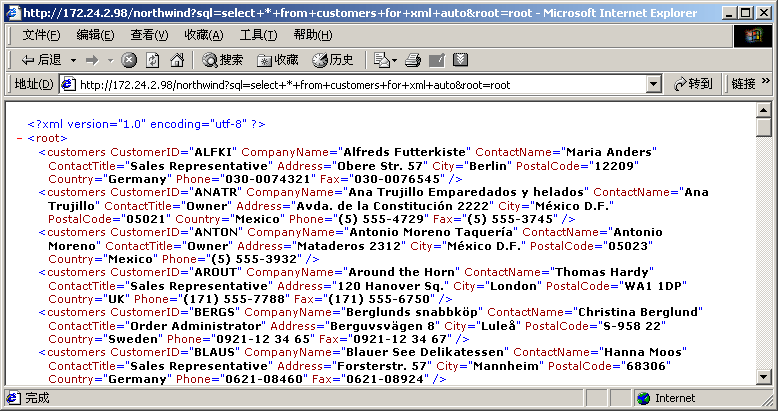Open the History (历史) pane
Viewport: 778px width, 411px height.
click(x=333, y=60)
